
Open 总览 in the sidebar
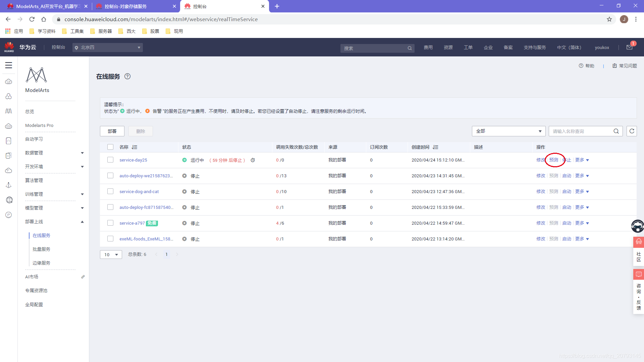(30, 111)
